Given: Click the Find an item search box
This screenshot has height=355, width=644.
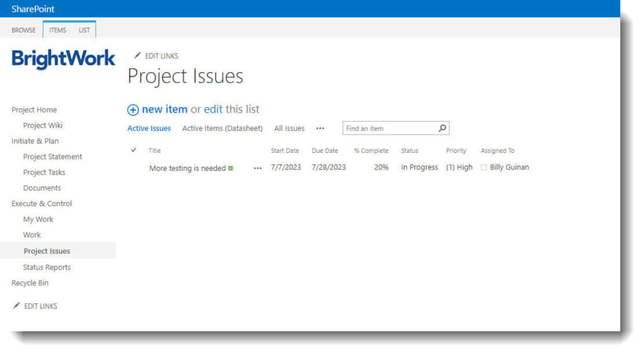Looking at the screenshot, I should coord(389,128).
